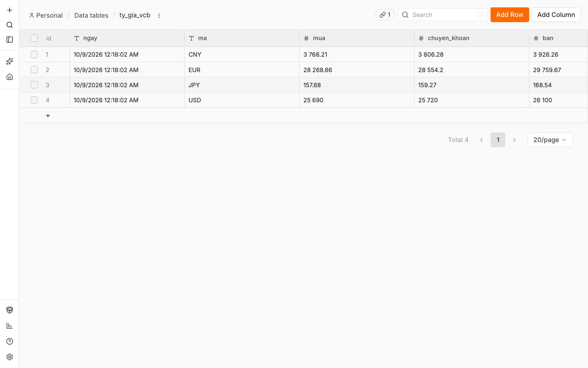Click the cell with value 157.68
588x368 pixels.
[357, 85]
